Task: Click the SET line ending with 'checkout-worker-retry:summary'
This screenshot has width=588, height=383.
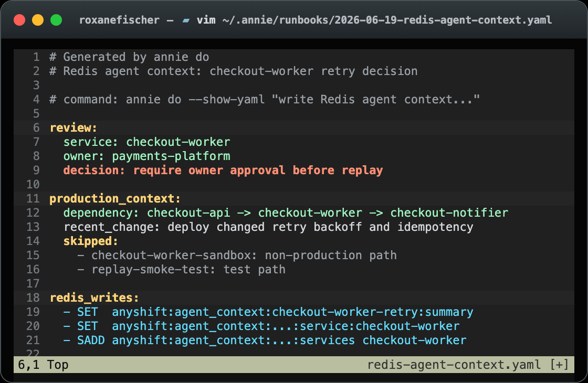Action: 268,312
